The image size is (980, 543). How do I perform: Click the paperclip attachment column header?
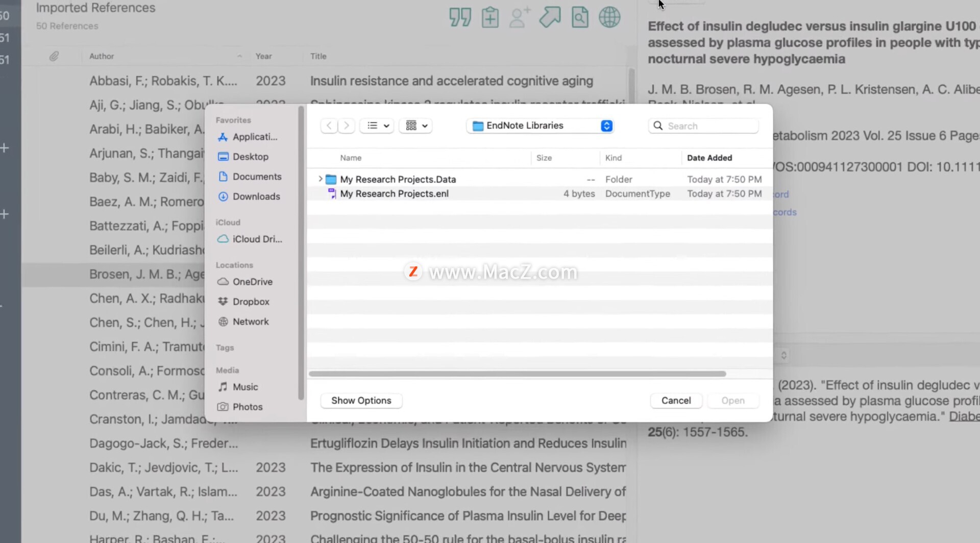point(54,56)
